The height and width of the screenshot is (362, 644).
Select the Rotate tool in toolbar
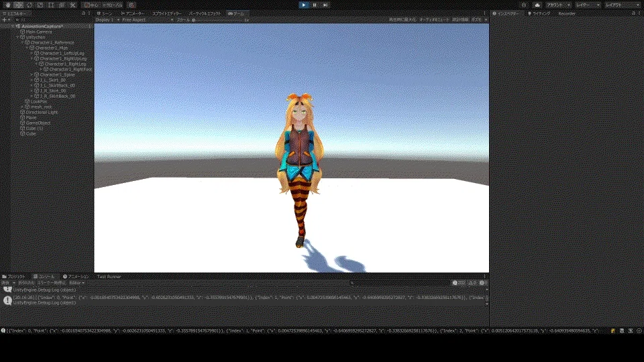[x=29, y=5]
